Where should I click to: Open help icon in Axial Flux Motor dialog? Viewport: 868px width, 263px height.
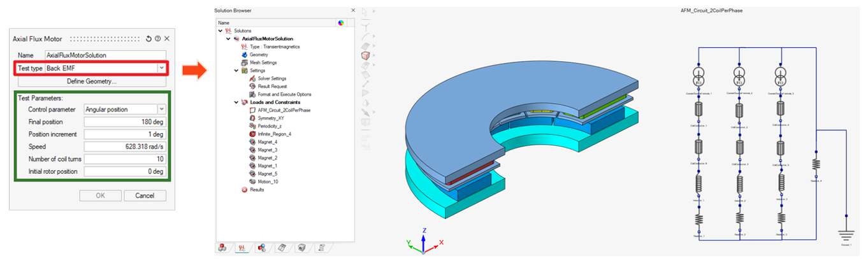point(157,39)
